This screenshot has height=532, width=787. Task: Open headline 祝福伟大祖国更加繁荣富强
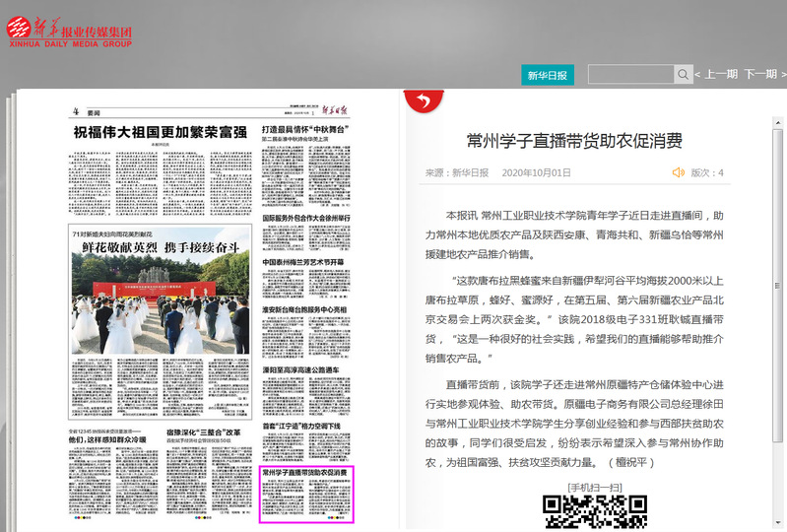click(160, 131)
